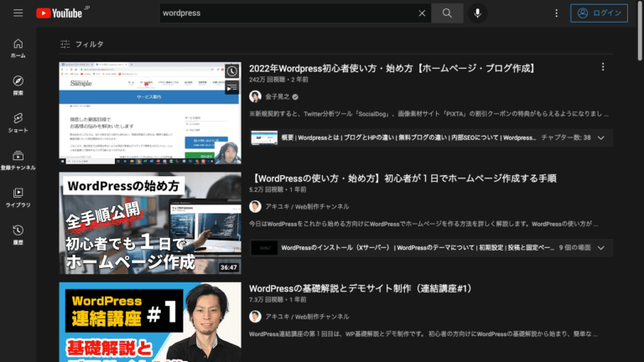This screenshot has height=362, width=644.
Task: Open the 2022年Wordpress初心者使い方 video title
Action: (x=393, y=68)
